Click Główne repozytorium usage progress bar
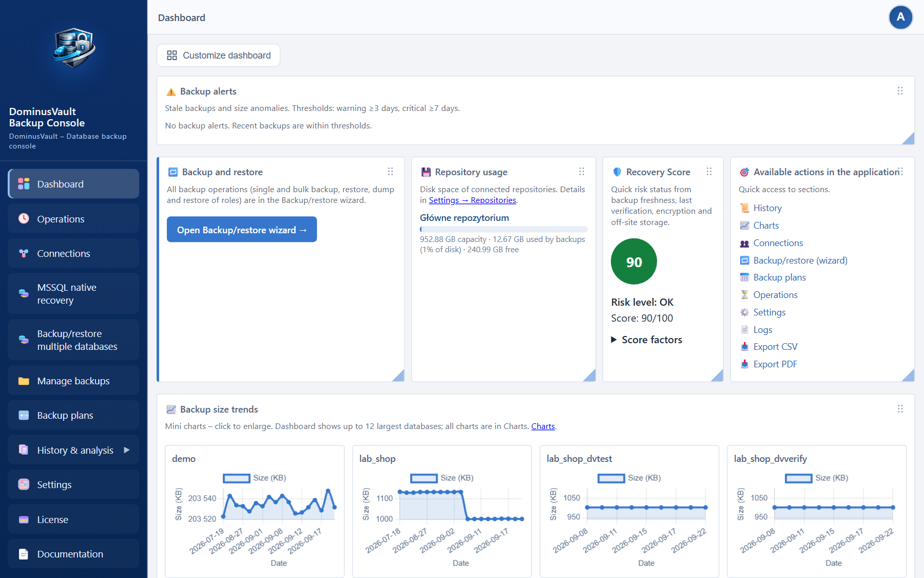The height and width of the screenshot is (578, 924). click(504, 229)
